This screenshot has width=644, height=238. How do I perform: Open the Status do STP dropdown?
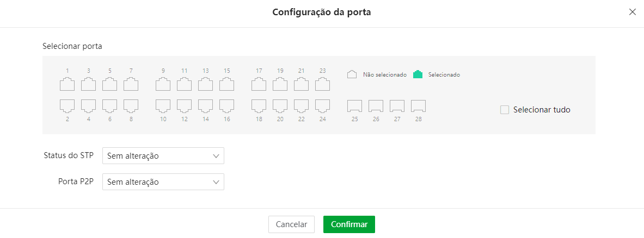coord(163,156)
